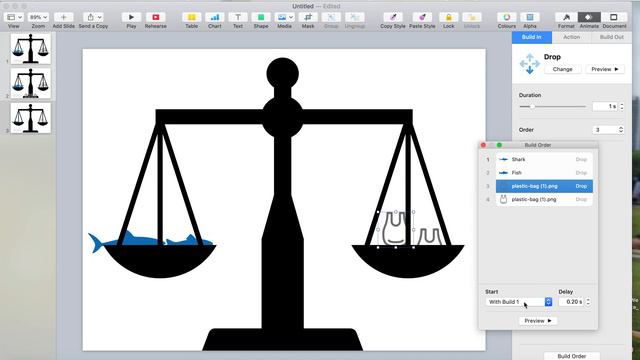This screenshot has height=360, width=640.
Task: Select plastic-bag build row 4
Action: click(544, 200)
